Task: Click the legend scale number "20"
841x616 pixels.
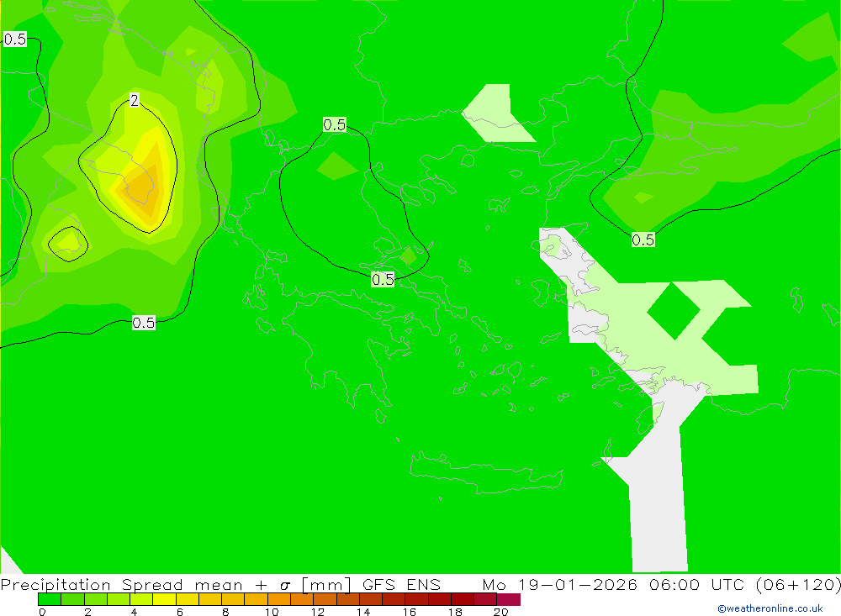Action: 501,612
